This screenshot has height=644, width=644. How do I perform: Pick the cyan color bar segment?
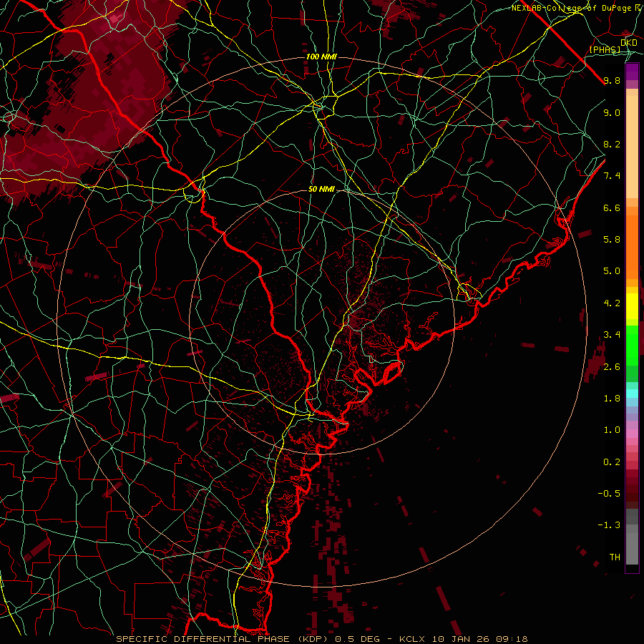click(x=632, y=394)
